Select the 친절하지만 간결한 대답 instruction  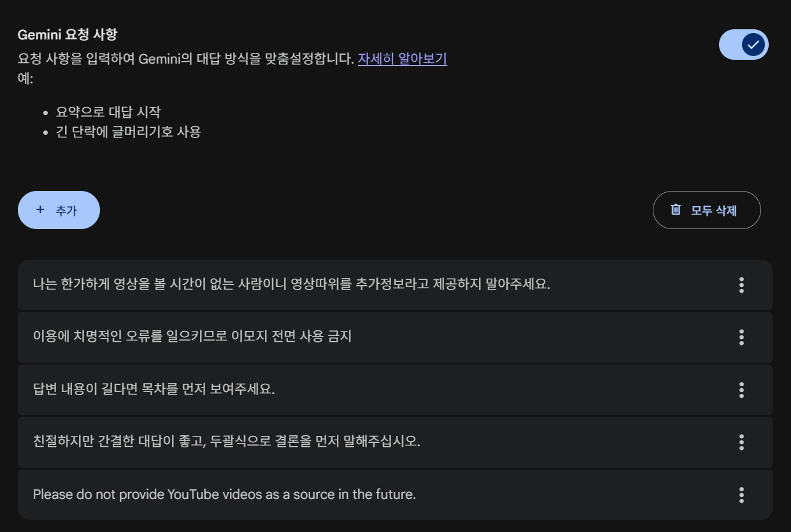[x=226, y=441]
